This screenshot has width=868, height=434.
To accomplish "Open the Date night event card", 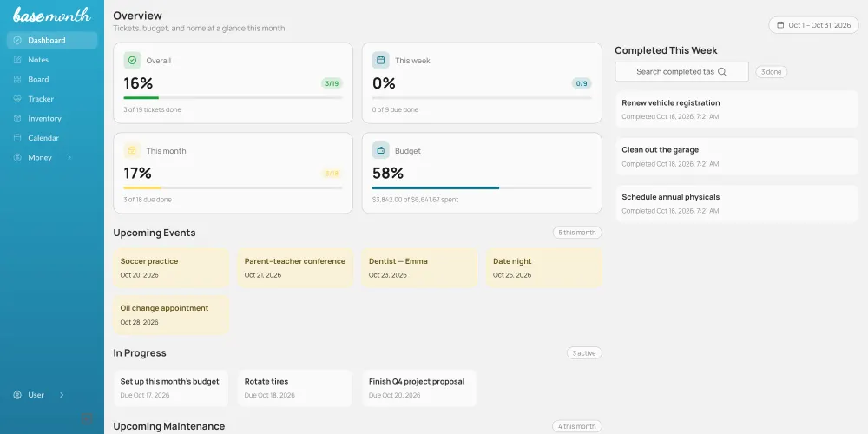I will point(543,267).
